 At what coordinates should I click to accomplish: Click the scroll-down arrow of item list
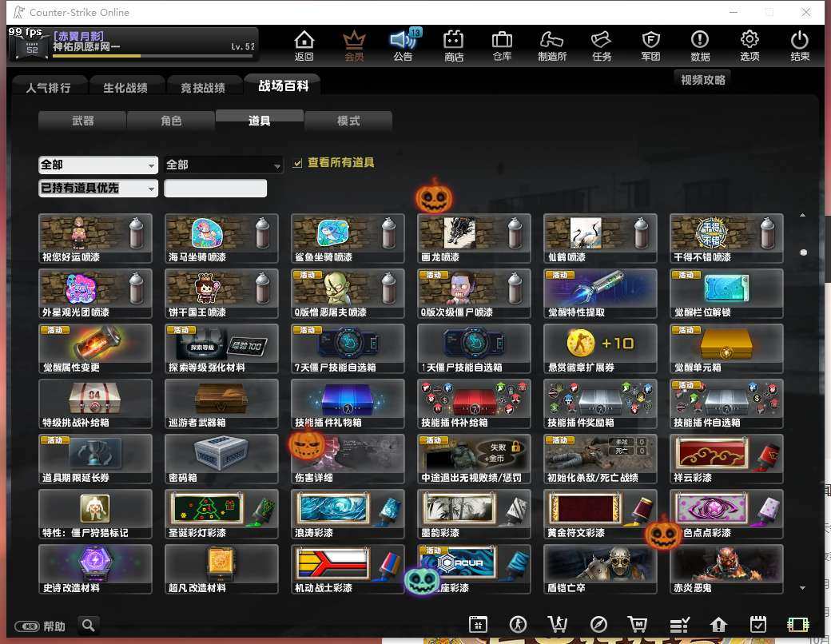(x=803, y=587)
